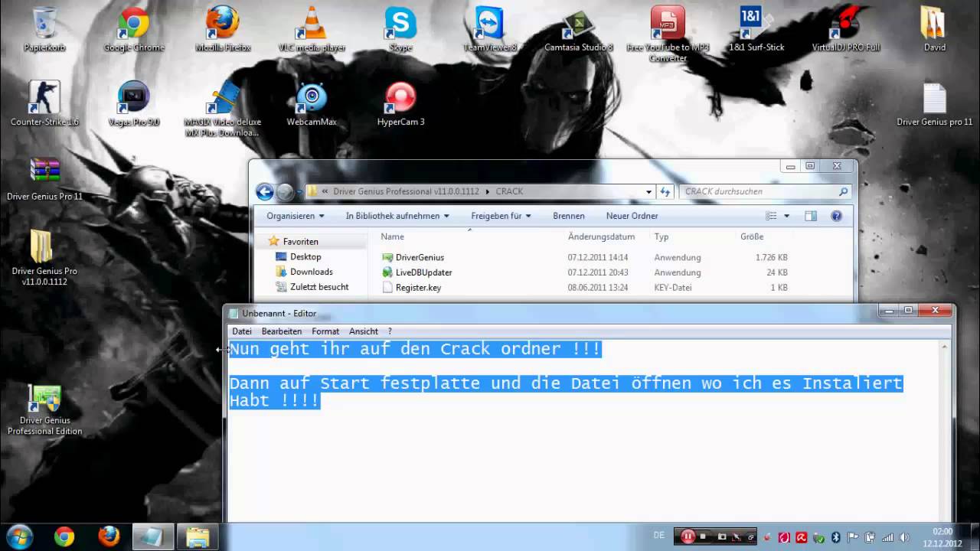Click the Windows Start button
The width and height of the screenshot is (980, 551).
click(x=18, y=536)
